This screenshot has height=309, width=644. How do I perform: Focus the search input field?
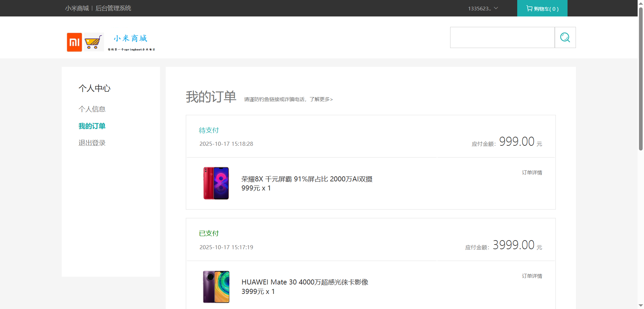click(502, 37)
